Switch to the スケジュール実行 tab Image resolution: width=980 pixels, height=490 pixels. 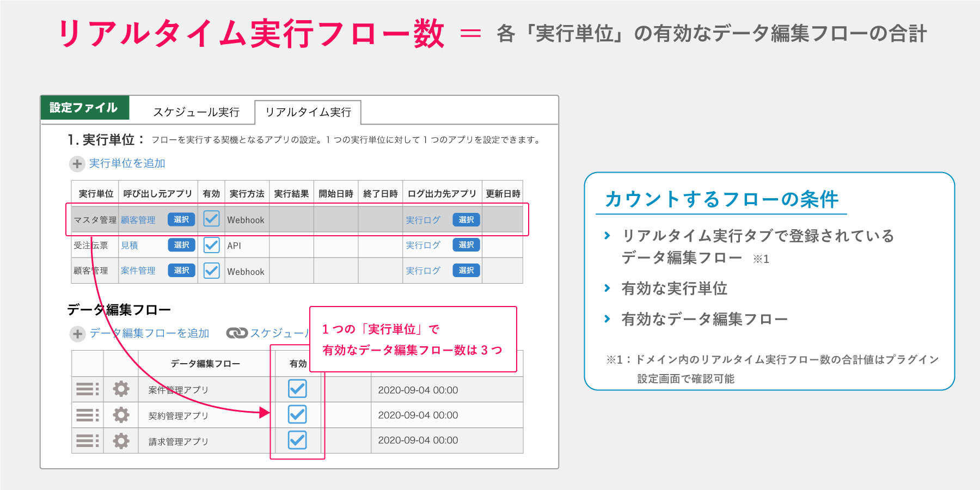tap(196, 112)
